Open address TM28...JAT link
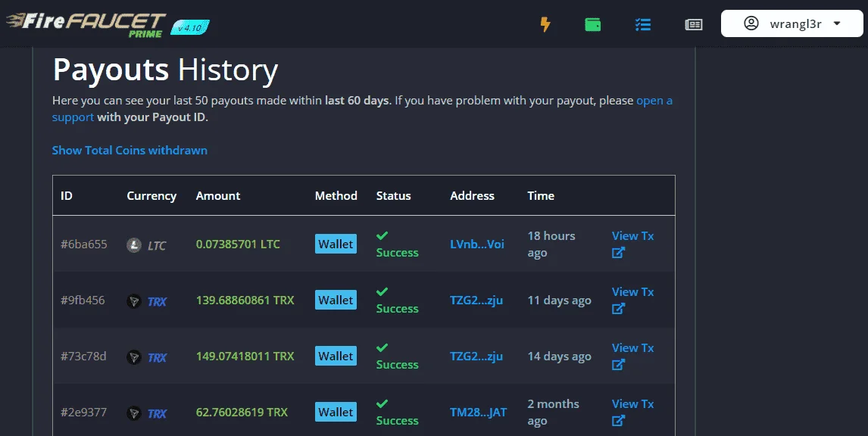This screenshot has height=436, width=868. tap(478, 413)
